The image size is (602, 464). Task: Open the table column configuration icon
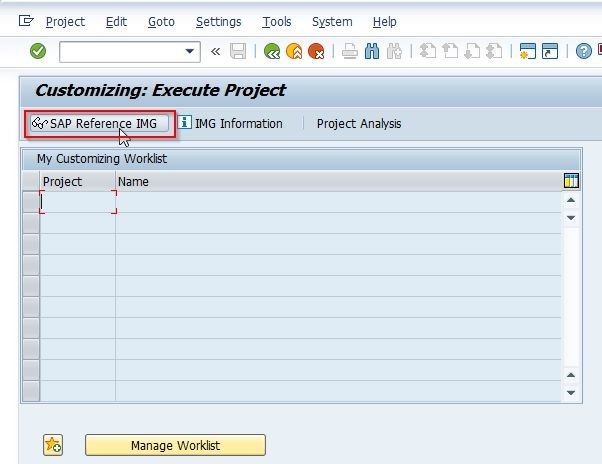pyautogui.click(x=571, y=180)
